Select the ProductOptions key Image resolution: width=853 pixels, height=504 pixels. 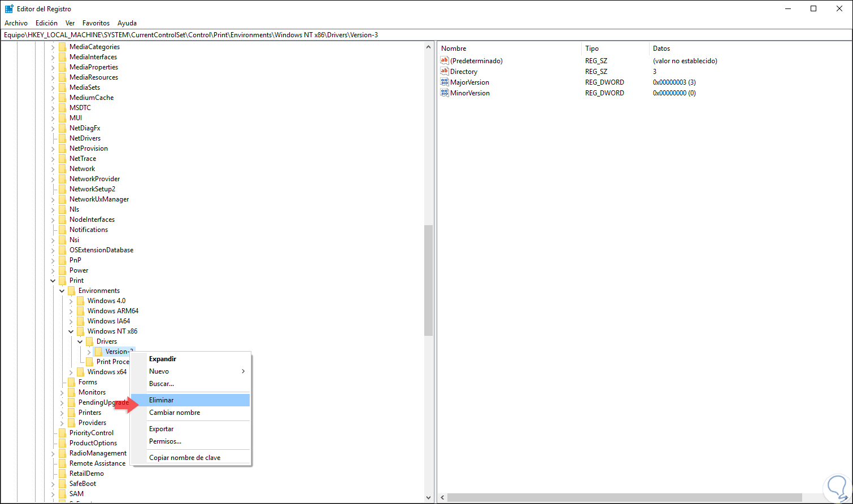(93, 443)
